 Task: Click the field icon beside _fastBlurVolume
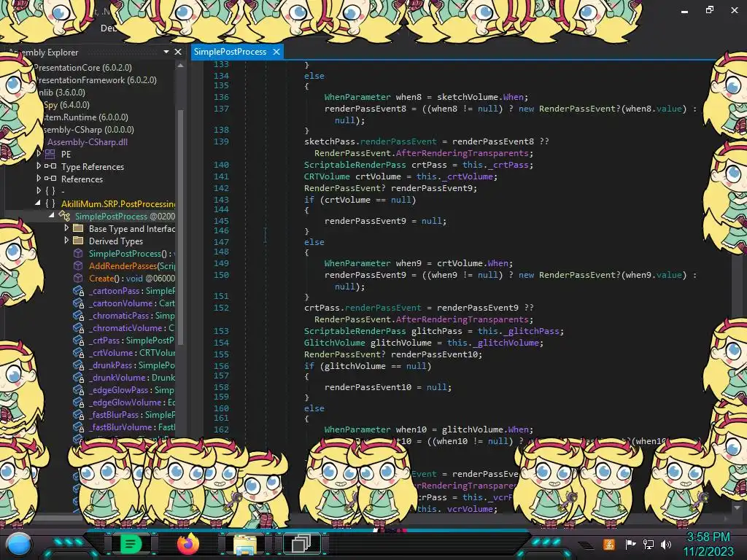(x=78, y=427)
